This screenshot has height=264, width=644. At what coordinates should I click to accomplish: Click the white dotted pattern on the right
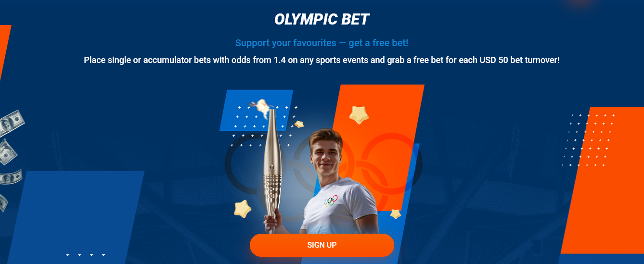tap(588, 139)
